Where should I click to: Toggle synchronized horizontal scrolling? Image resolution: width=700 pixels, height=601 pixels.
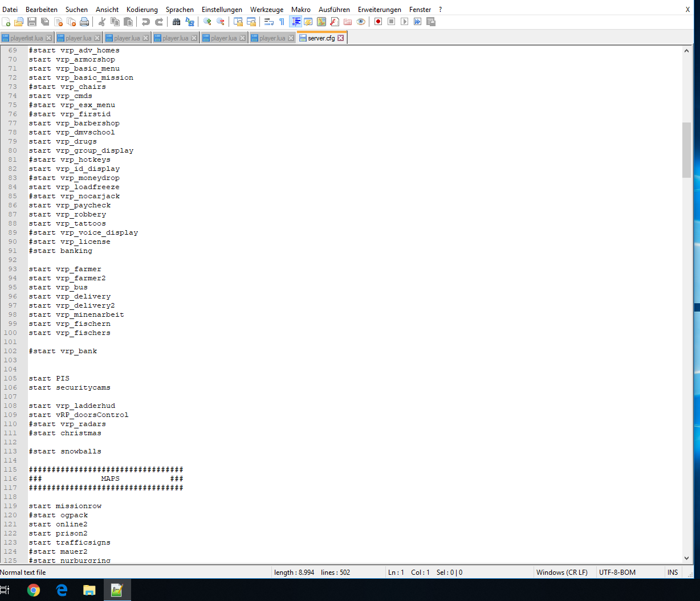tap(251, 22)
